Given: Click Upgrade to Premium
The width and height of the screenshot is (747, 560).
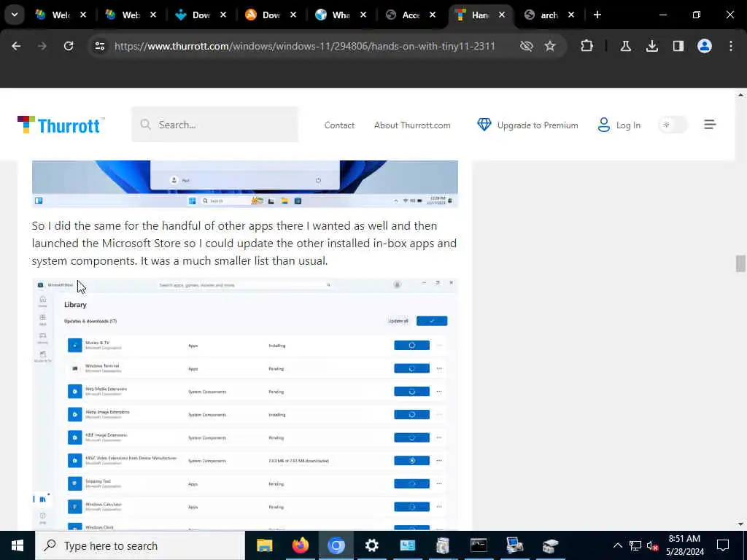Looking at the screenshot, I should tap(538, 125).
